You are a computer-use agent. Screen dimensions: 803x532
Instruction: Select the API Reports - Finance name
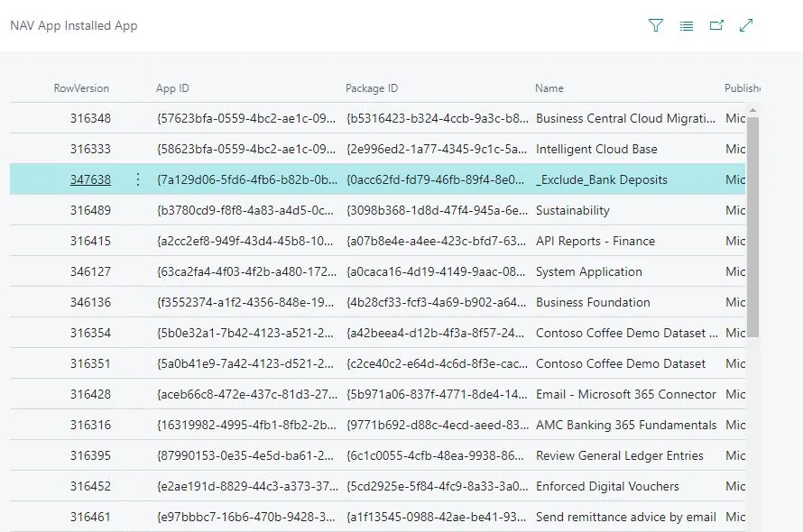pos(595,241)
